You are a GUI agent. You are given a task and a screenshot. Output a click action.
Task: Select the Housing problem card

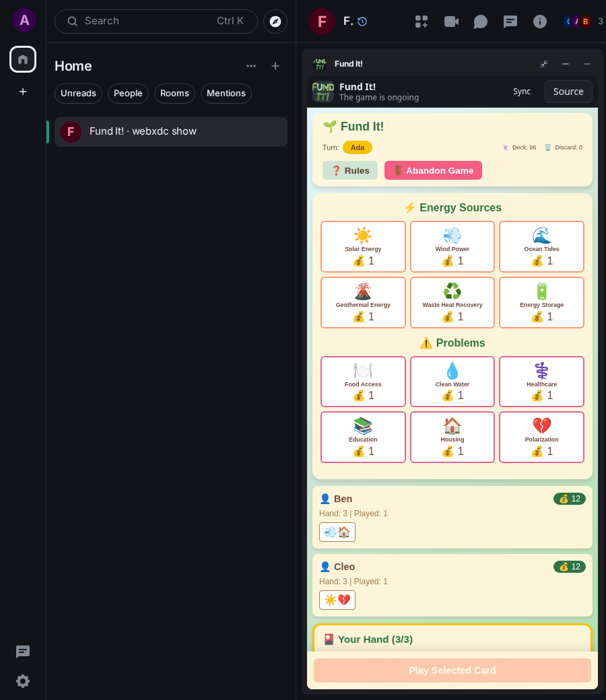point(452,437)
